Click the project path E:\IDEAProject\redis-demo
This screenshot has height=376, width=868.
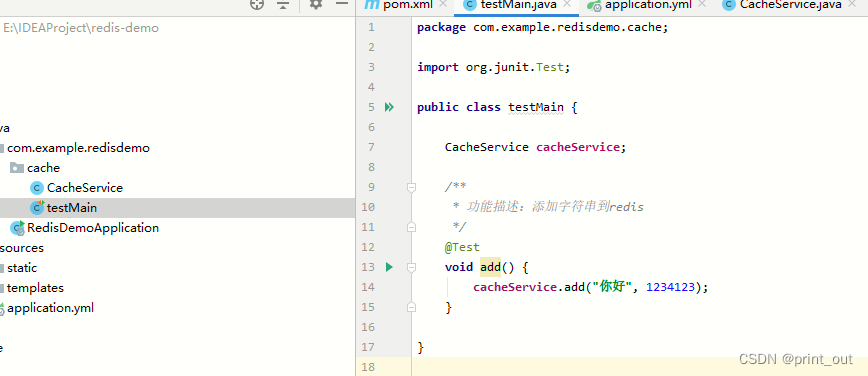[81, 28]
